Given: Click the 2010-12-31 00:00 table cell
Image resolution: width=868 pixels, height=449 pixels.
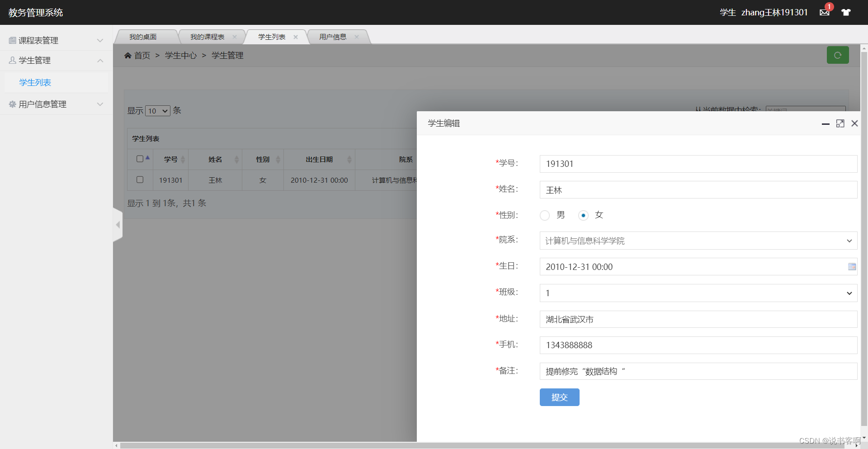Looking at the screenshot, I should (x=319, y=180).
